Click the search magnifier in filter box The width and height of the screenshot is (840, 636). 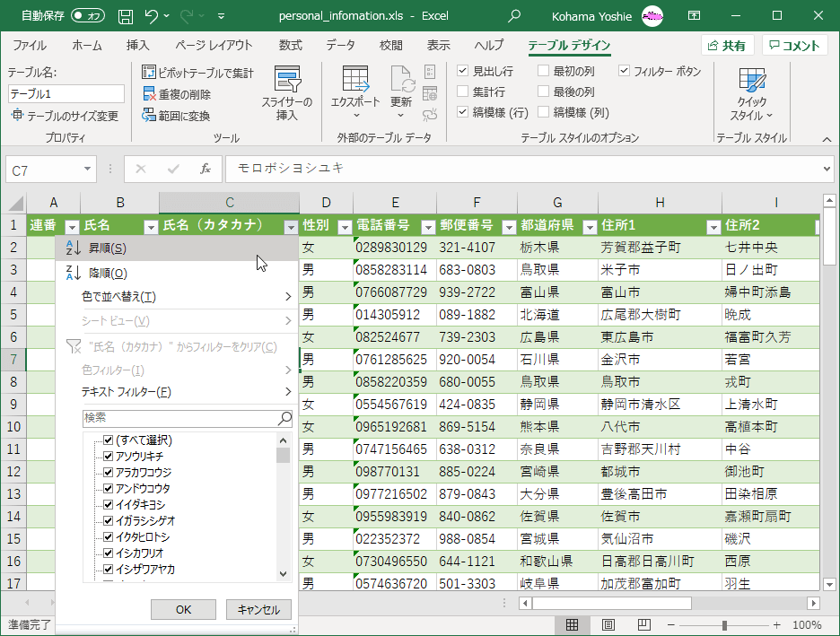(285, 418)
